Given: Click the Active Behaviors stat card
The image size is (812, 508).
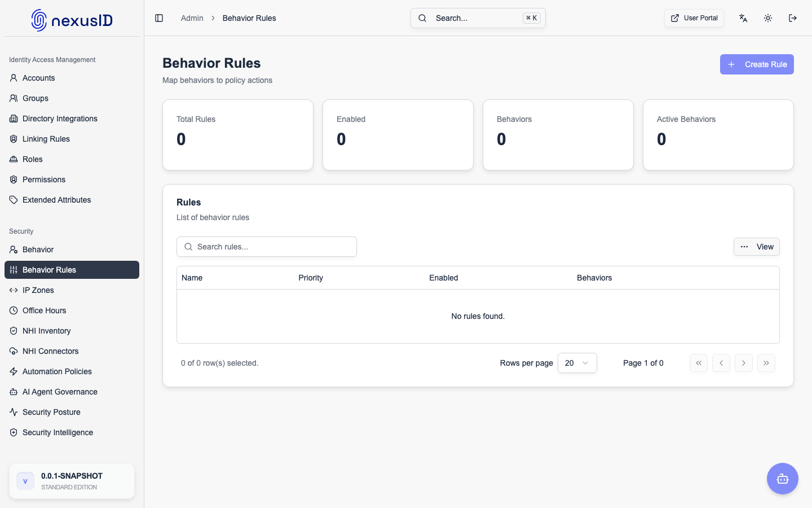Looking at the screenshot, I should click(718, 135).
